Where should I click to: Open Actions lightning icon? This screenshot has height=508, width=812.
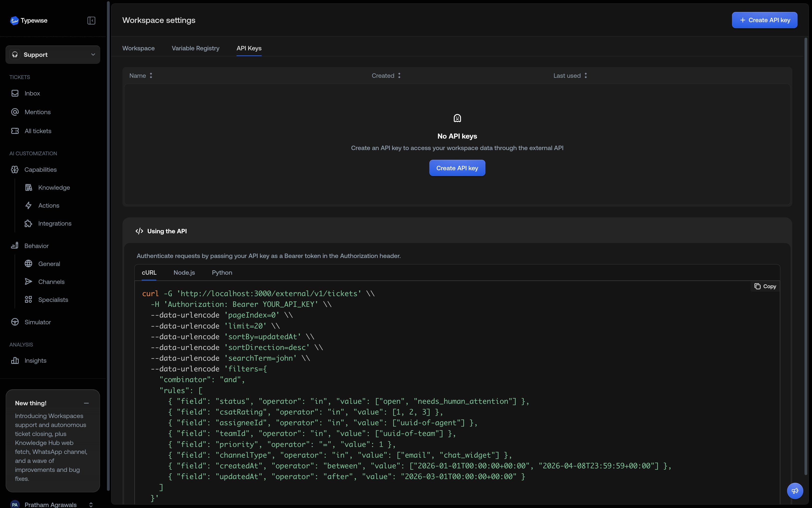(x=29, y=205)
